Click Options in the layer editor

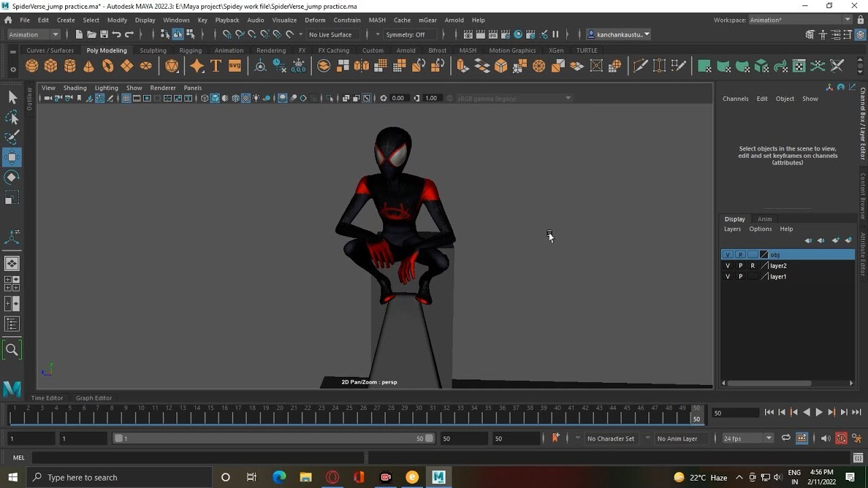760,229
